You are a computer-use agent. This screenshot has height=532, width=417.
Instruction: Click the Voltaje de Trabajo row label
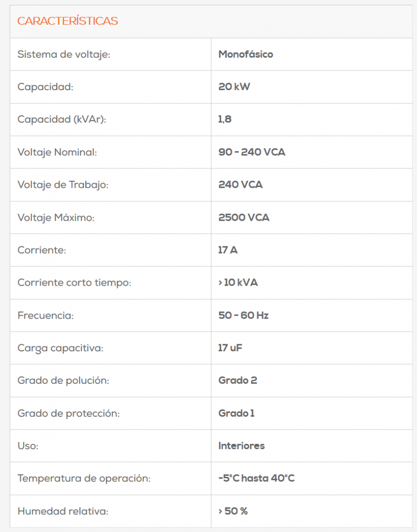(x=63, y=185)
